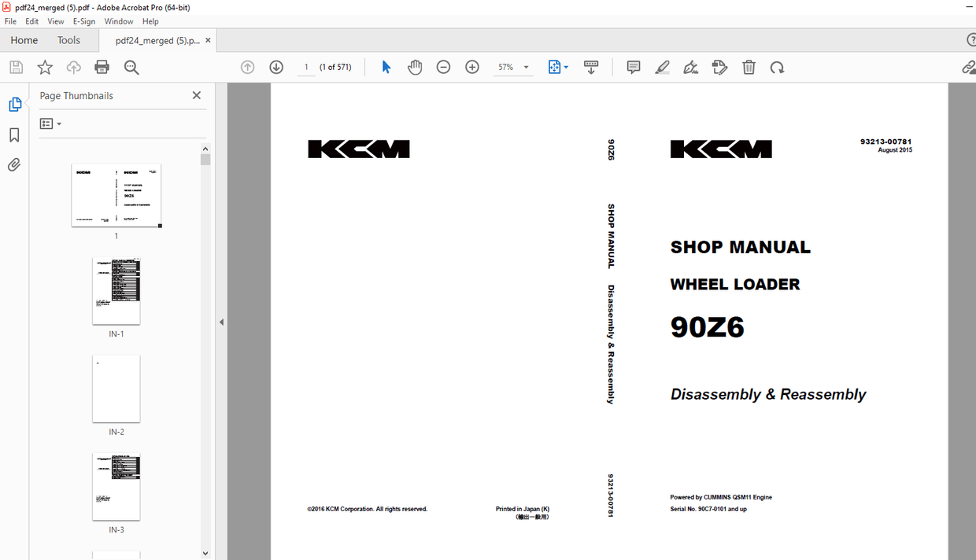Click the Delete pages trash icon
The height and width of the screenshot is (560, 976).
click(749, 67)
